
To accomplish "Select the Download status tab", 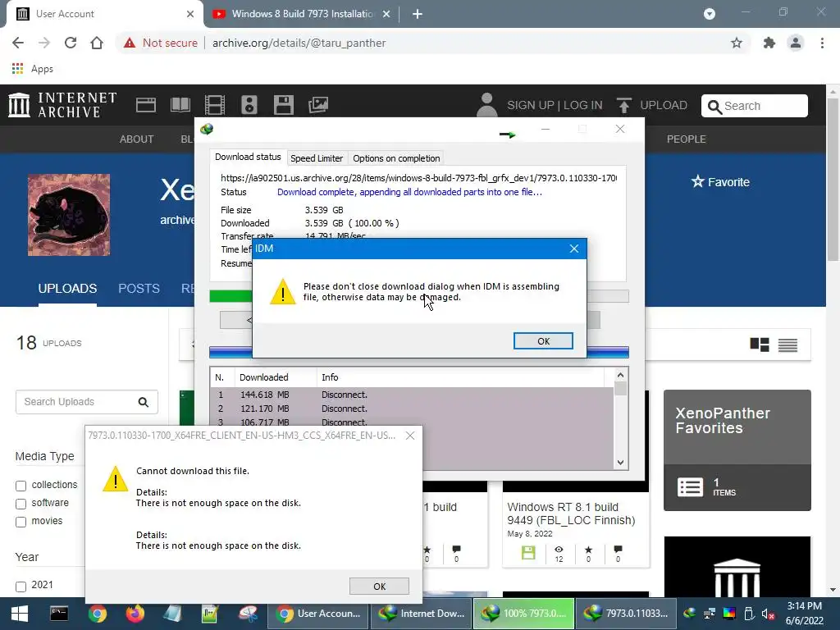I will [x=248, y=157].
